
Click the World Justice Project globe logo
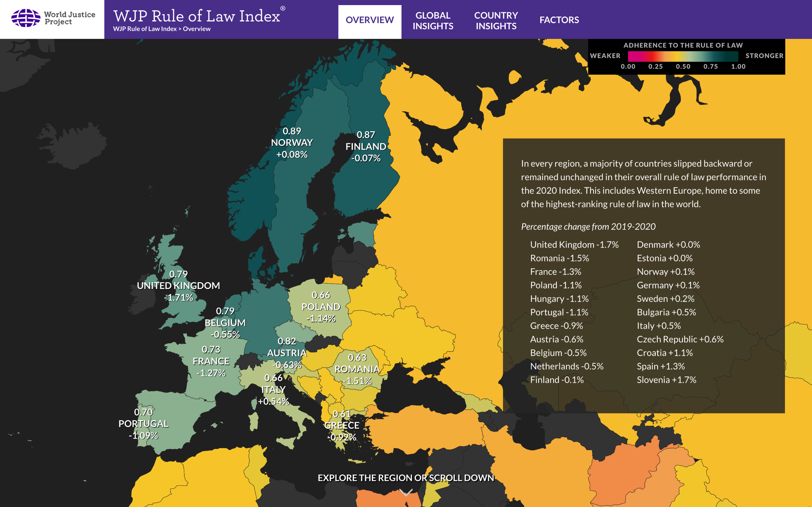(25, 19)
